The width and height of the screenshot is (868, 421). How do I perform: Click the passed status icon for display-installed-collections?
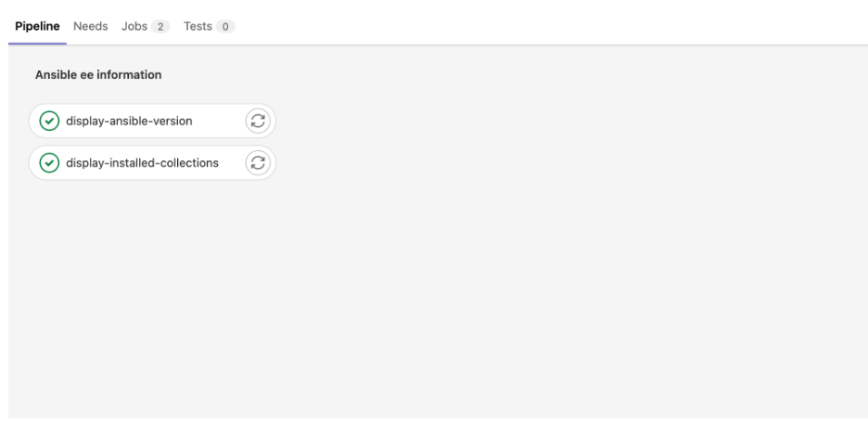pos(49,163)
